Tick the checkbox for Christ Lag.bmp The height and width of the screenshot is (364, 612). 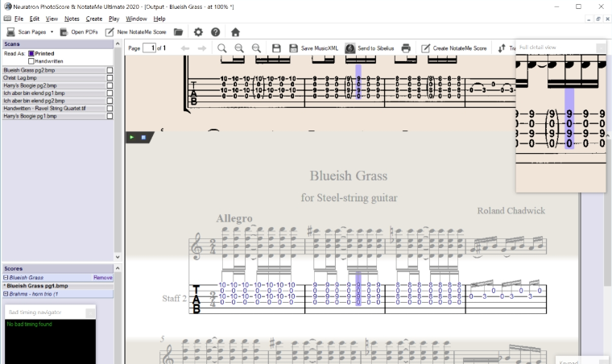coord(110,77)
